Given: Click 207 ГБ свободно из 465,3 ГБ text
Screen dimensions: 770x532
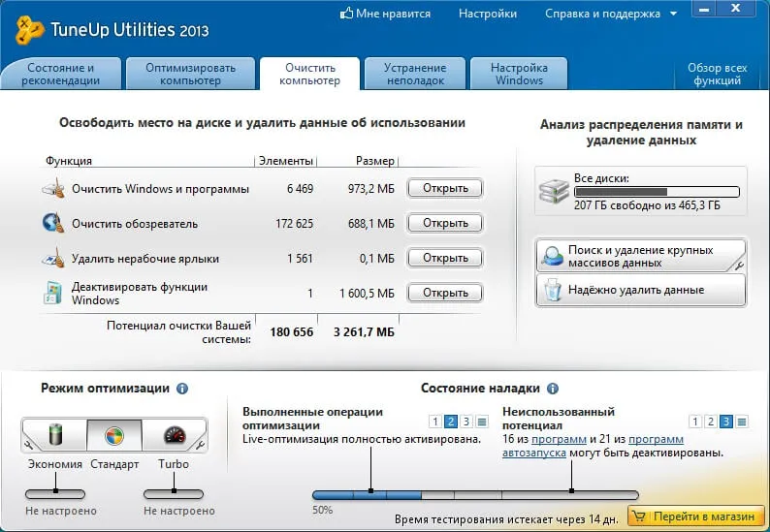Looking at the screenshot, I should click(647, 205).
